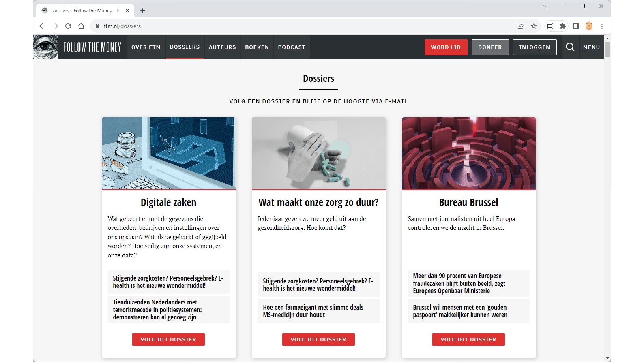This screenshot has height=362, width=644.
Task: Click the 'Dossiers' page heading
Action: [x=319, y=79]
